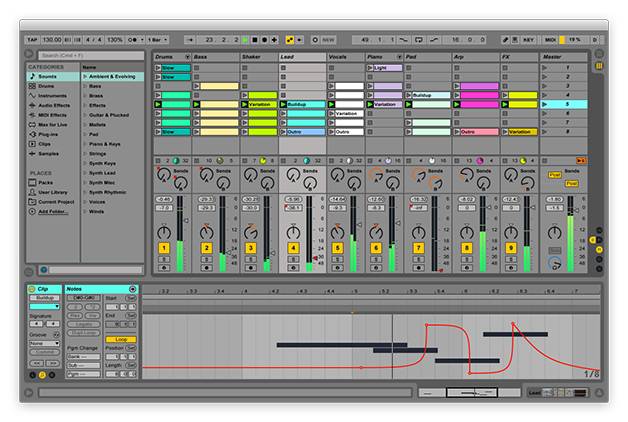This screenshot has height=422, width=628.
Task: Toggle the clip Loop switch
Action: (x=121, y=339)
